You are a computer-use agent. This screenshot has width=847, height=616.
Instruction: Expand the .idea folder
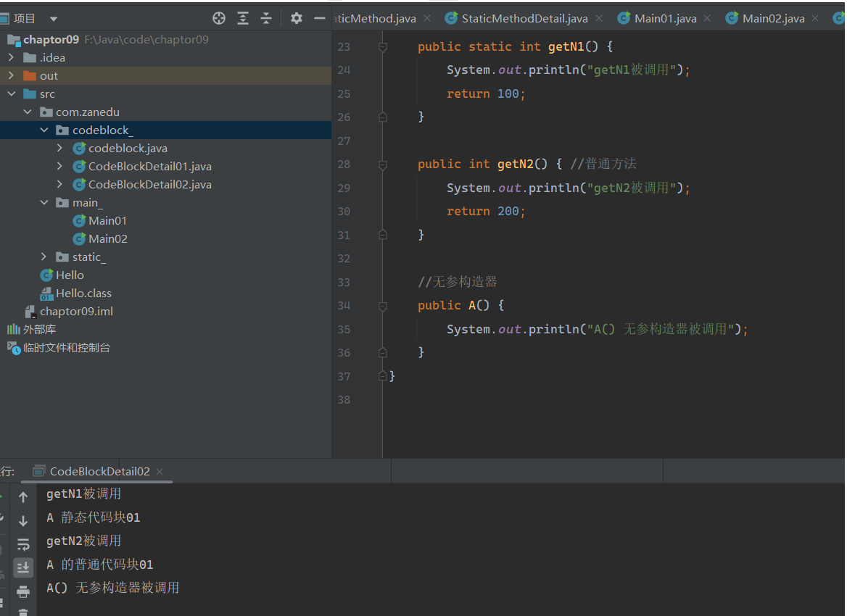coord(12,57)
